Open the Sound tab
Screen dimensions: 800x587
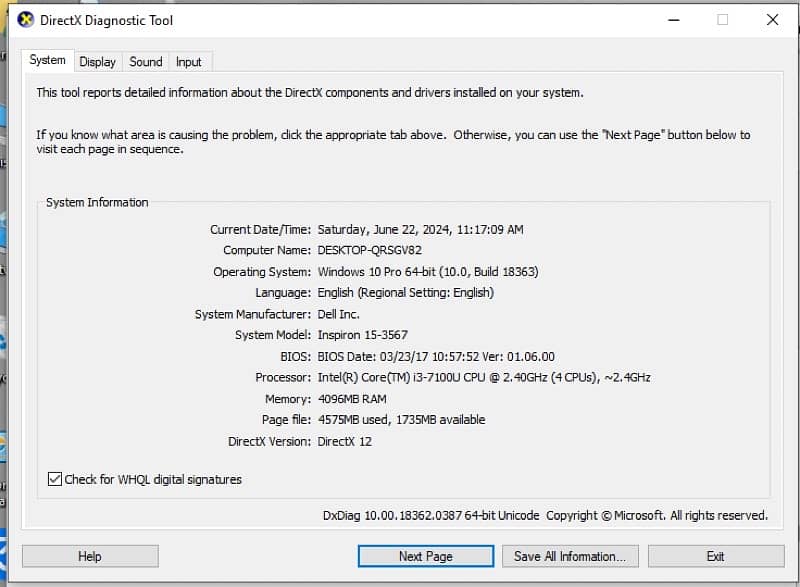[x=146, y=62]
